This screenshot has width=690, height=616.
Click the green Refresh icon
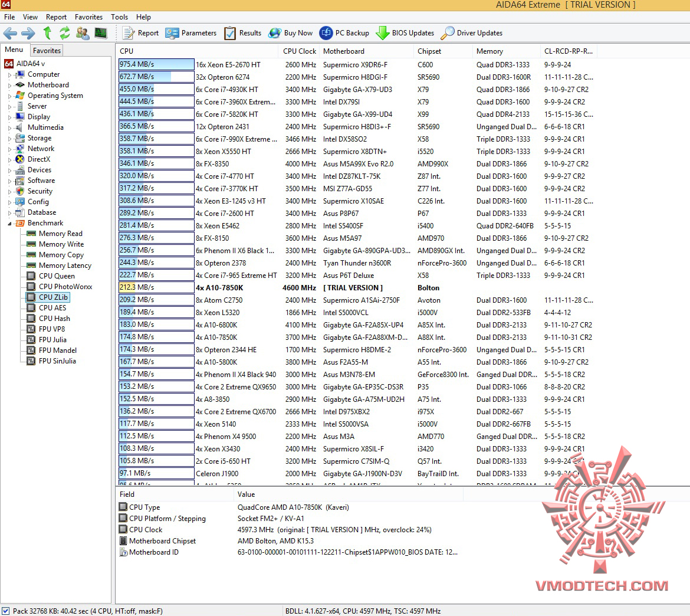(65, 33)
